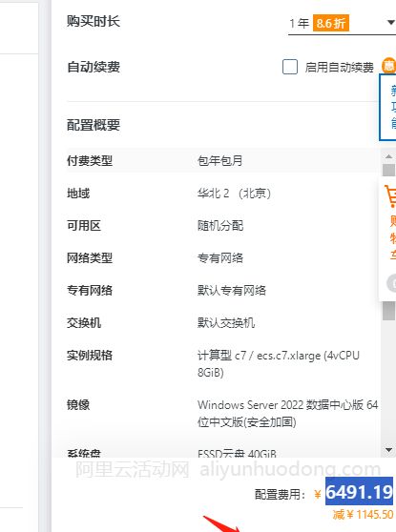This screenshot has width=396, height=532.
Task: Click the 配置费用 label
Action: [x=280, y=494]
